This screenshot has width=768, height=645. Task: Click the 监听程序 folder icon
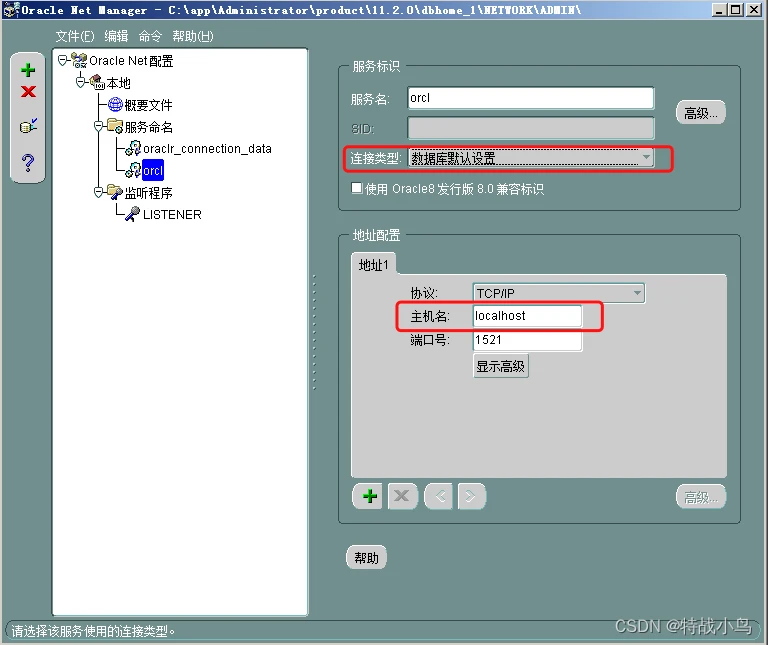[116, 192]
